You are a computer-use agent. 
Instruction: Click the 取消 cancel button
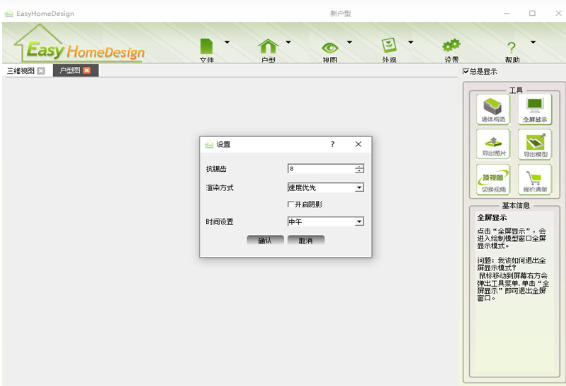click(306, 240)
